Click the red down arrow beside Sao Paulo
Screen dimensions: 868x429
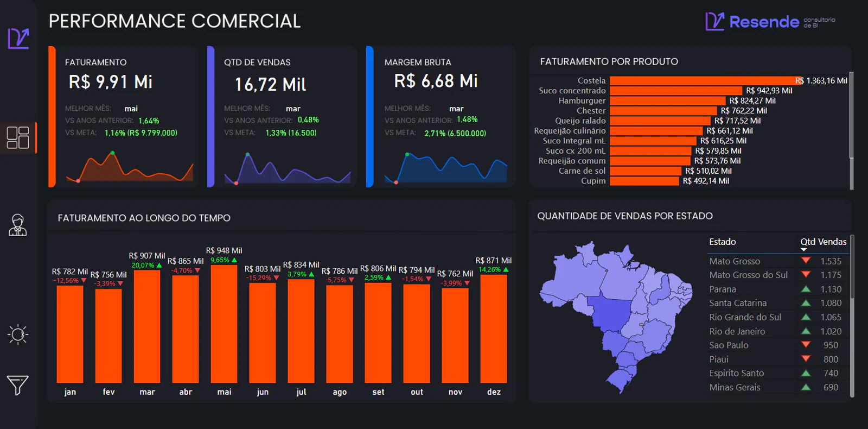click(806, 344)
